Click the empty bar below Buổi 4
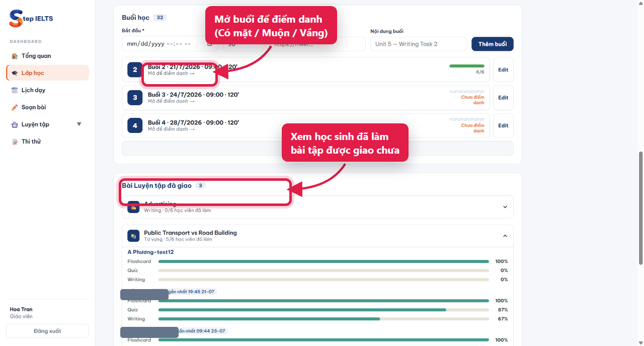Image resolution: width=644 pixels, height=346 pixels. click(x=317, y=149)
